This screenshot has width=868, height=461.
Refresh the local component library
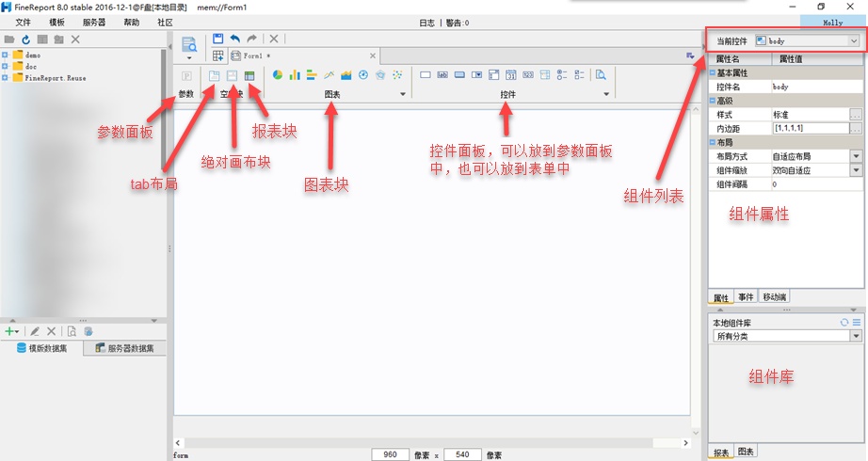(x=844, y=322)
